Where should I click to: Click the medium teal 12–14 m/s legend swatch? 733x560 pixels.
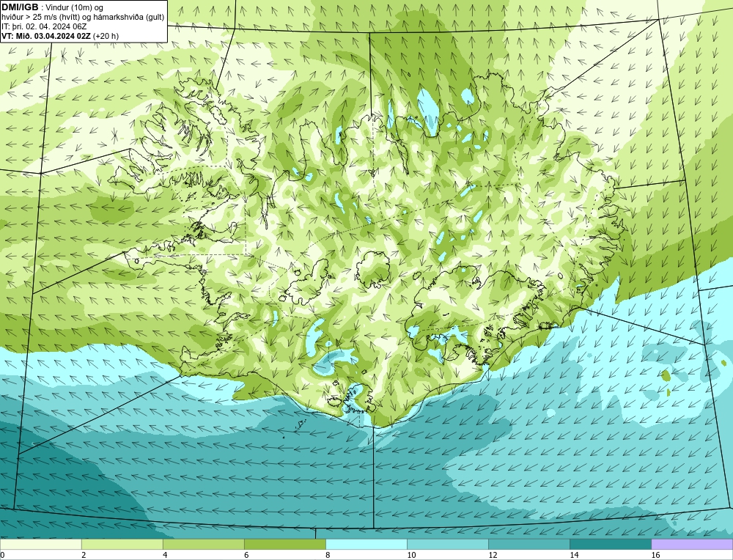pyautogui.click(x=528, y=544)
